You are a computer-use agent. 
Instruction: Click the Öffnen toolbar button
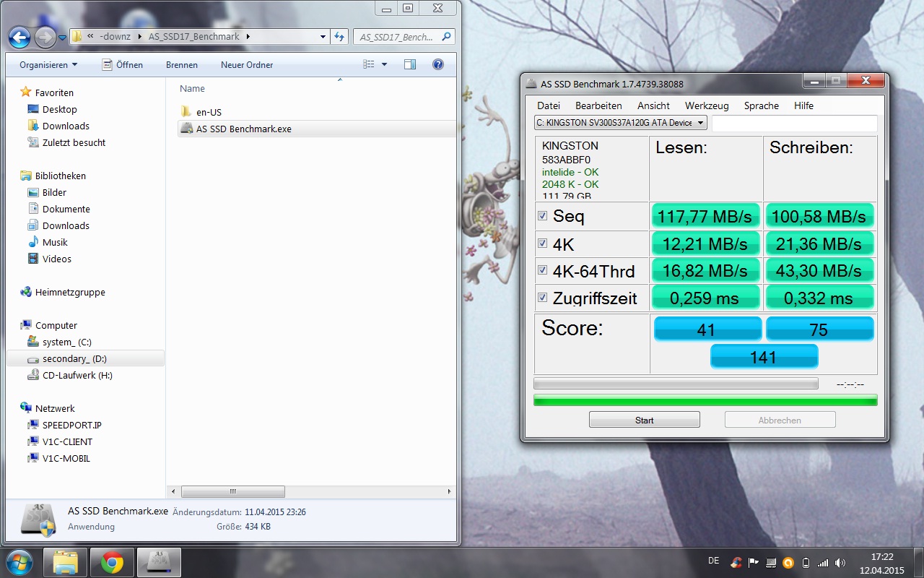122,65
